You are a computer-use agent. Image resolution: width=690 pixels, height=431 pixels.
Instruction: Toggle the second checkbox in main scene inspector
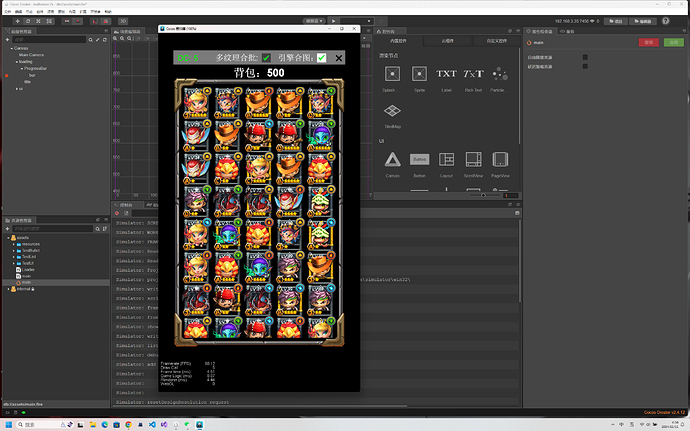[x=585, y=66]
